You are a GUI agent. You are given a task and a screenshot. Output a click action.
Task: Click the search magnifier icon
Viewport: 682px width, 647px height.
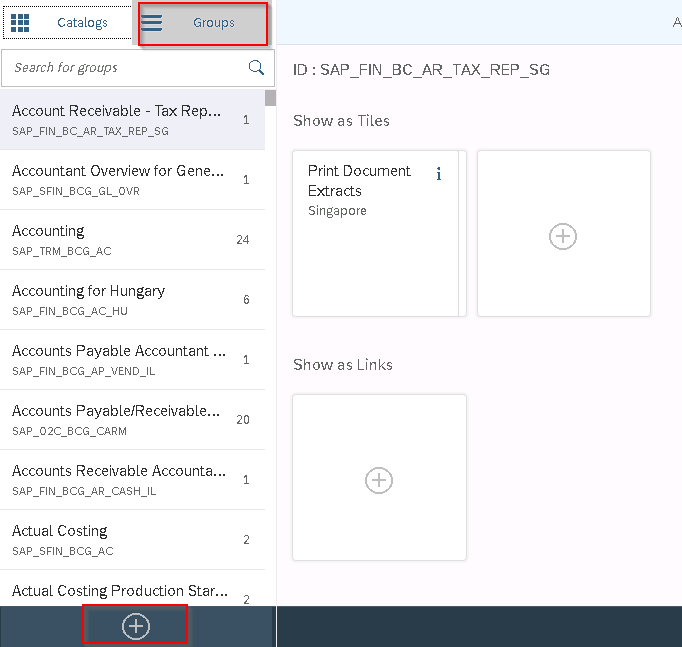coord(256,68)
